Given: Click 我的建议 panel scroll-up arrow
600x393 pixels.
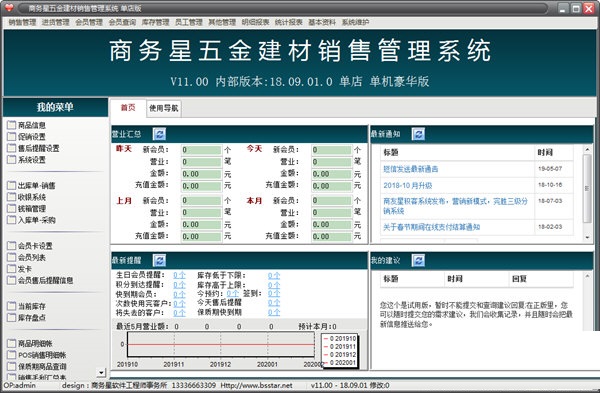Looking at the screenshot, I should pos(587,276).
